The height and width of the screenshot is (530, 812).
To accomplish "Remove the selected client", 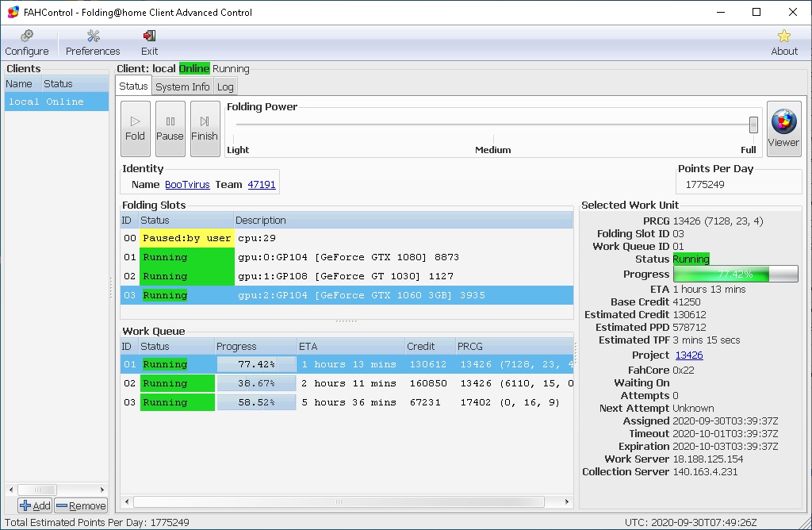I will click(x=81, y=505).
